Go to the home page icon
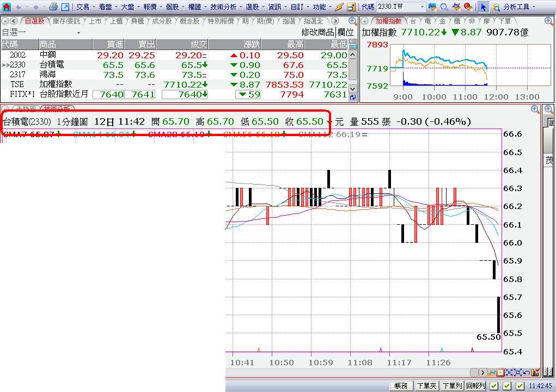 tap(7, 7)
